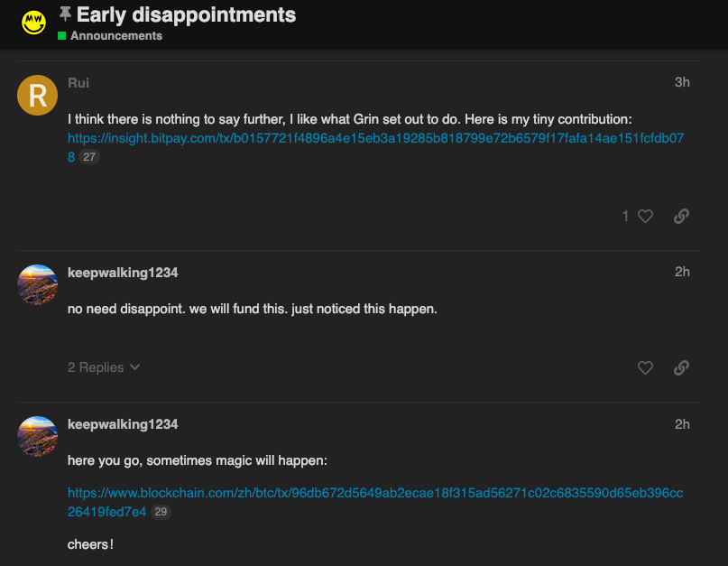The width and height of the screenshot is (728, 566).
Task: Open the blockchain.com btc transaction link
Action: tap(375, 493)
